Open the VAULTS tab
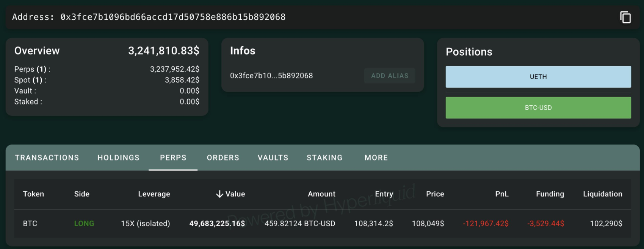This screenshot has width=644, height=249. (273, 157)
